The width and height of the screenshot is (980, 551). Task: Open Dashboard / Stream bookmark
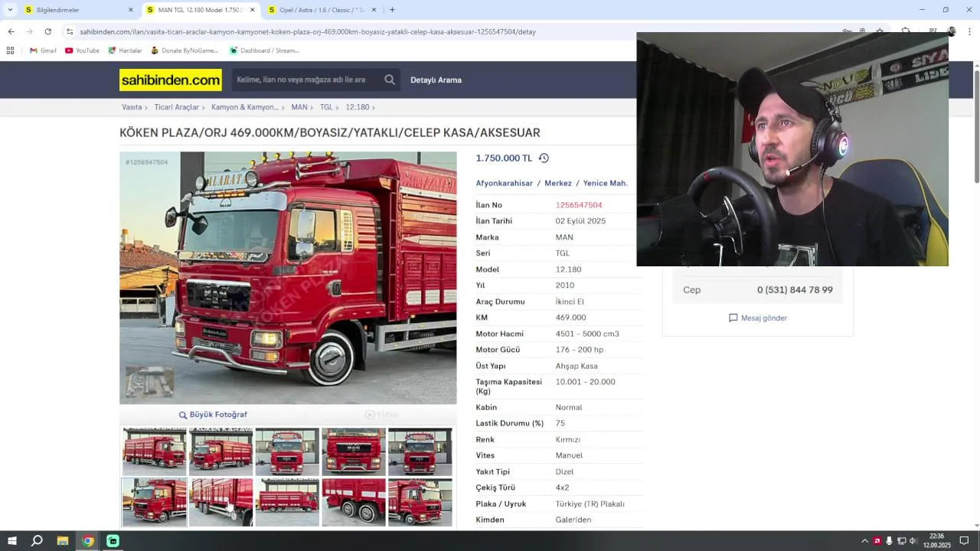264,51
